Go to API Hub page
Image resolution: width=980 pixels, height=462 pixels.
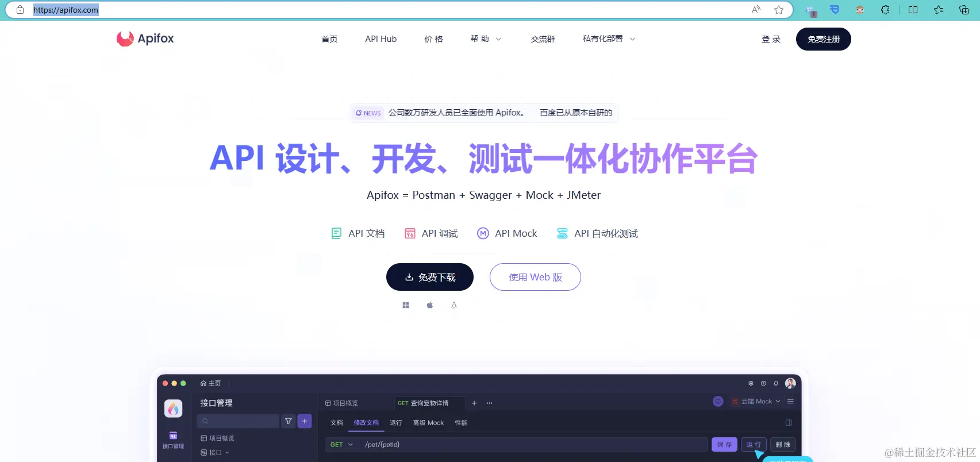(381, 39)
